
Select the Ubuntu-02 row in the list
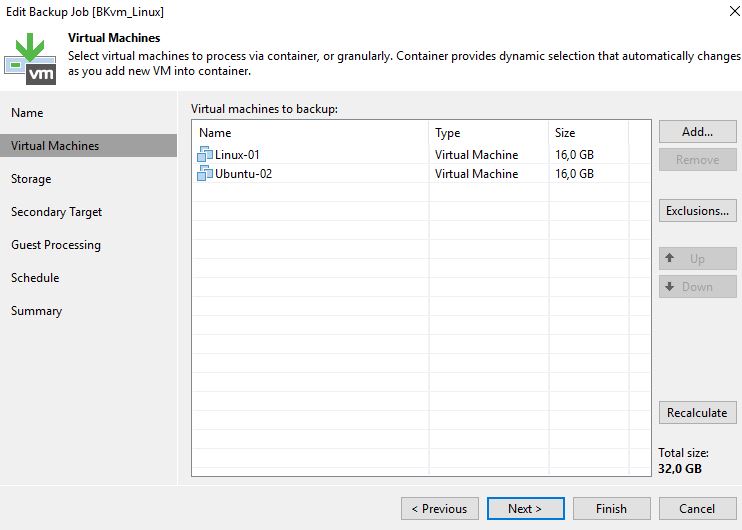[x=421, y=174]
